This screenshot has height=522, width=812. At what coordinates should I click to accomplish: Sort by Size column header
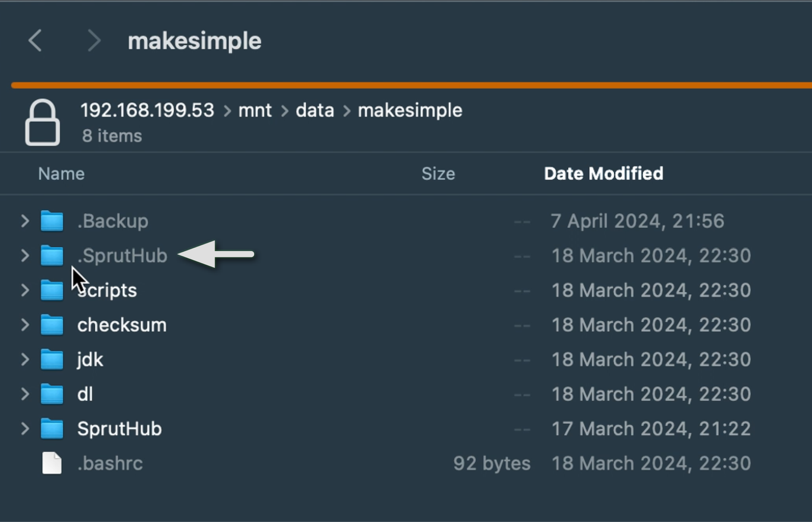(438, 174)
